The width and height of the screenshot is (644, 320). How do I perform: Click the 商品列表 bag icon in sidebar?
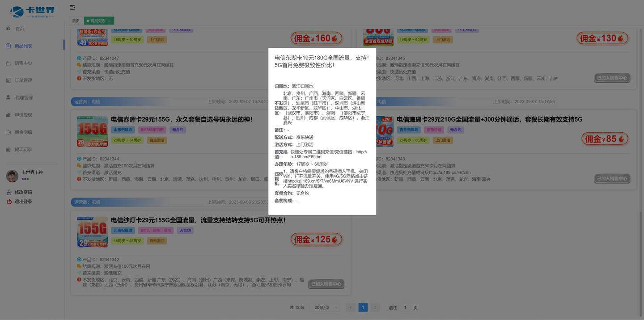pyautogui.click(x=8, y=46)
